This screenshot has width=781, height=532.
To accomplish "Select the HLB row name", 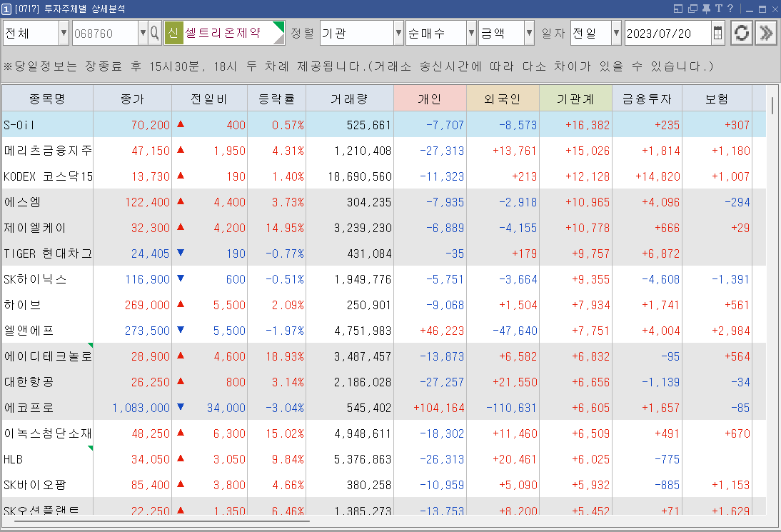I will 13,459.
